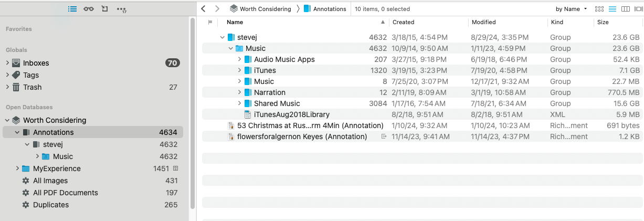The width and height of the screenshot is (644, 221).
Task: Select the cover flow view icon
Action: [638, 9]
